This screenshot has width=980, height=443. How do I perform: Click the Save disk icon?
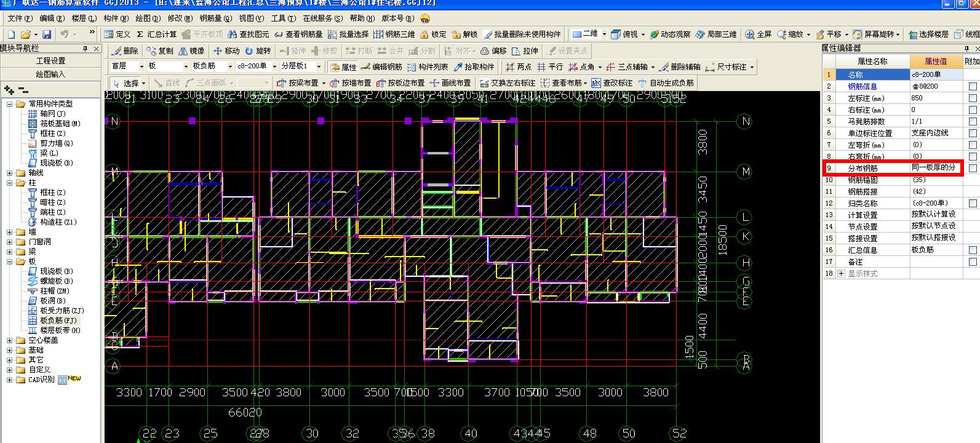[47, 34]
